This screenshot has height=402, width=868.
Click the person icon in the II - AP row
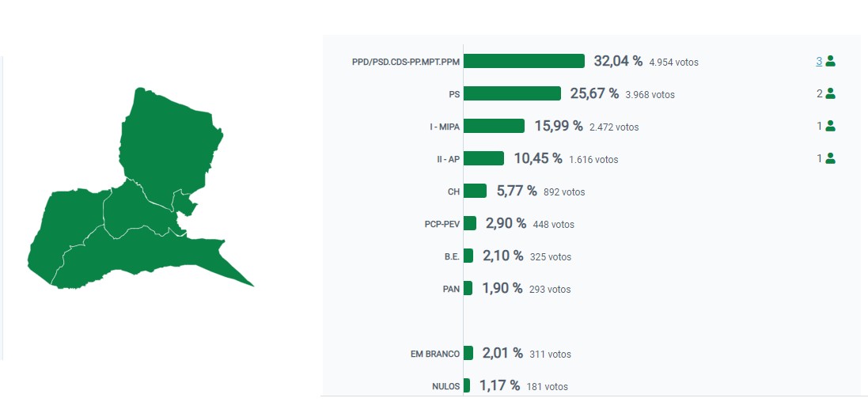pyautogui.click(x=830, y=158)
